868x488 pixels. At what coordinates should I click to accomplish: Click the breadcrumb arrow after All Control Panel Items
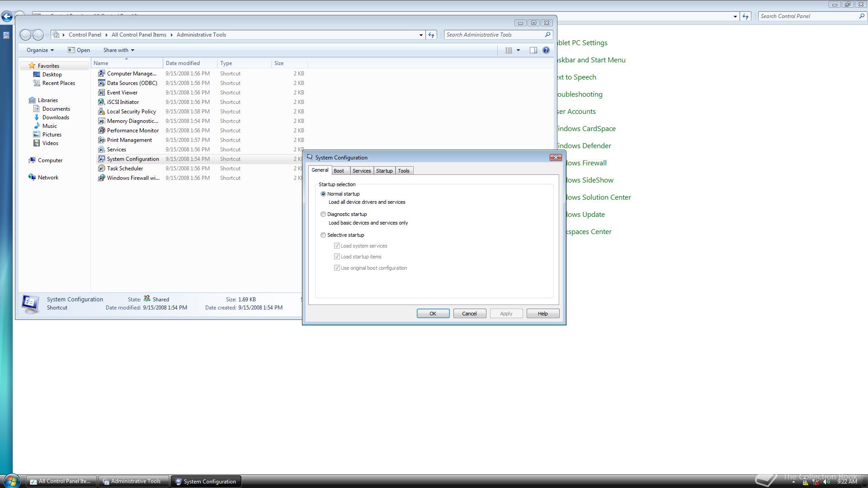172,35
